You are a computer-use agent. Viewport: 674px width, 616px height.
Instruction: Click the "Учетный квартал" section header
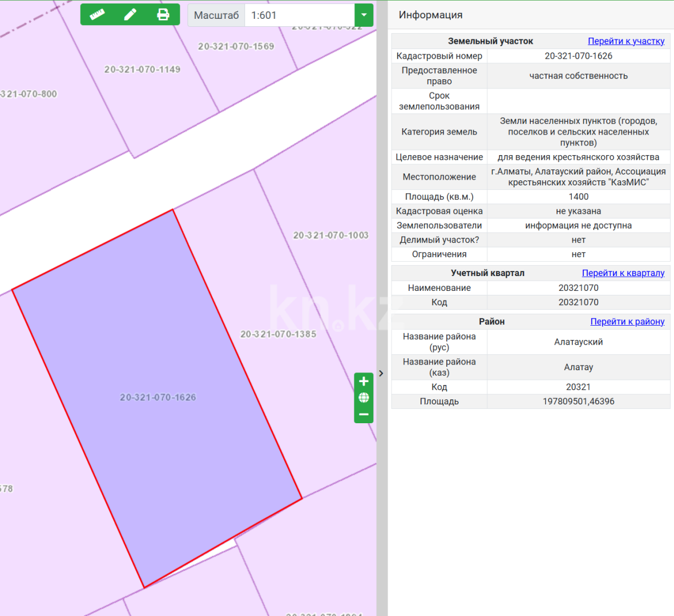(488, 273)
